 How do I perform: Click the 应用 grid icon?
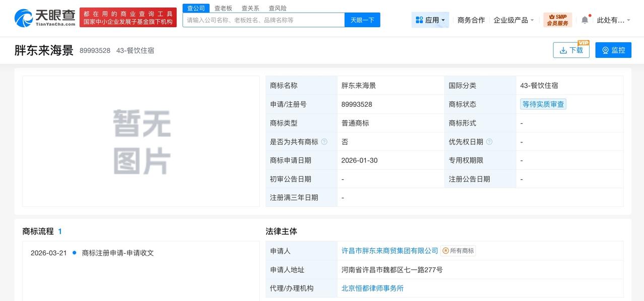(419, 20)
